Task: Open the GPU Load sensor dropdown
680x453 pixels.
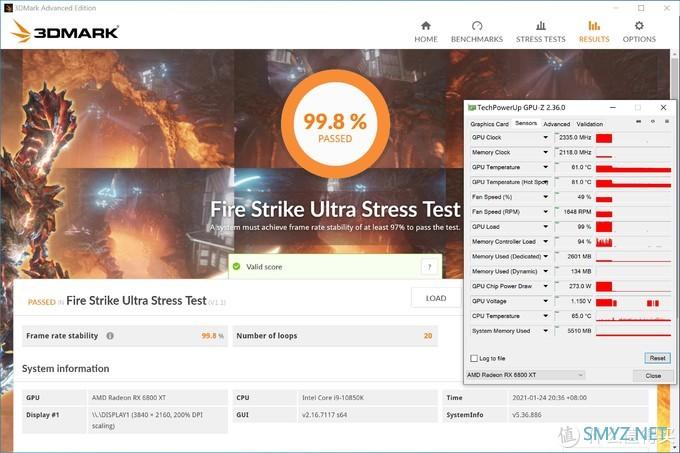Action: pos(546,227)
